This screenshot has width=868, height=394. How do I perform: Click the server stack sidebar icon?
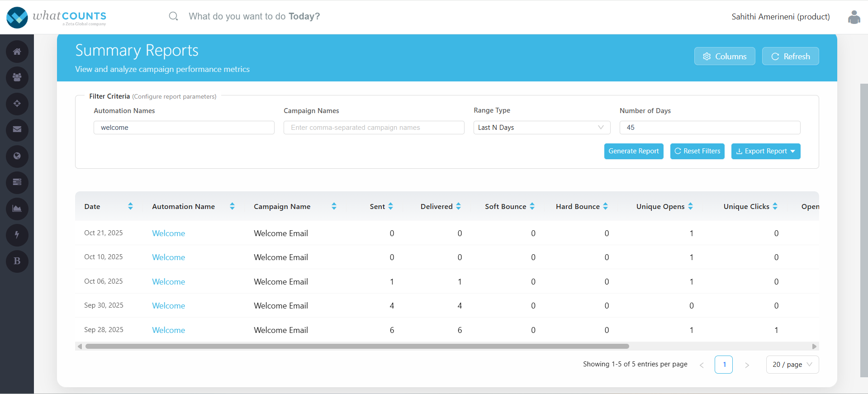pos(17,182)
